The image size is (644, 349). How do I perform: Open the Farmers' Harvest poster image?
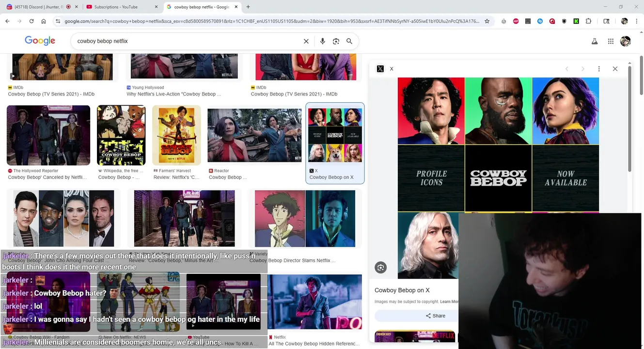point(176,135)
